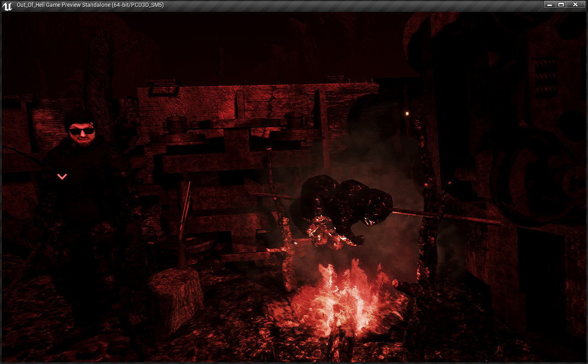Click the Out_Of_Hell Game Preview title text
Screen dimensions: 588x364
(x=90, y=5)
